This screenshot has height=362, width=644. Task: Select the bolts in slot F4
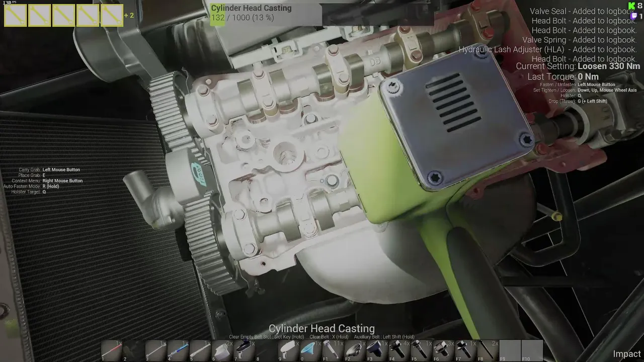coord(399,350)
